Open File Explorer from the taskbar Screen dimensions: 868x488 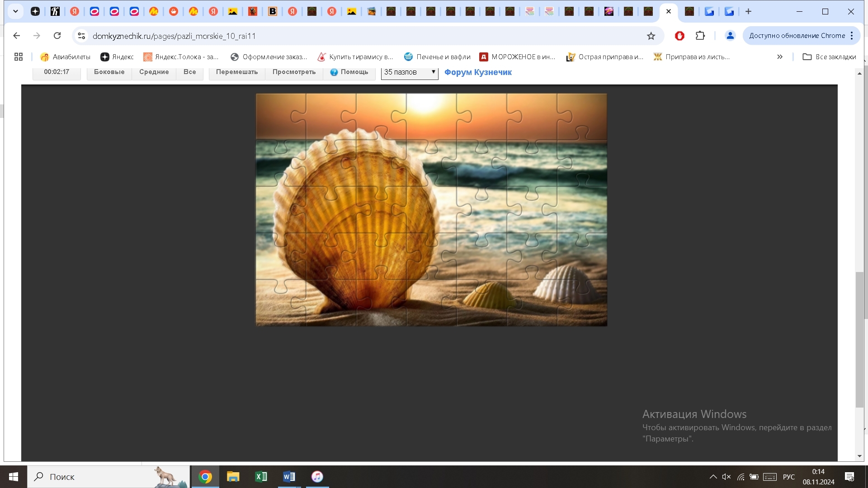tap(233, 477)
